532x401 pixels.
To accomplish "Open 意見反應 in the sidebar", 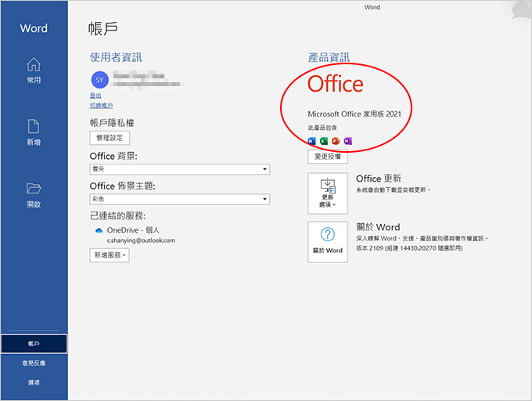I will 34,363.
